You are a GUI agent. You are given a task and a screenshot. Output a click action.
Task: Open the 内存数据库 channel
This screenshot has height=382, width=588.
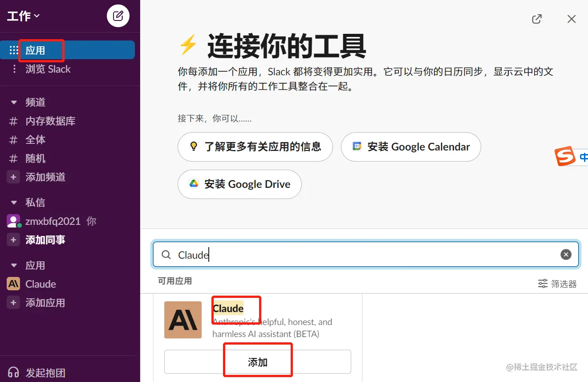(x=50, y=121)
